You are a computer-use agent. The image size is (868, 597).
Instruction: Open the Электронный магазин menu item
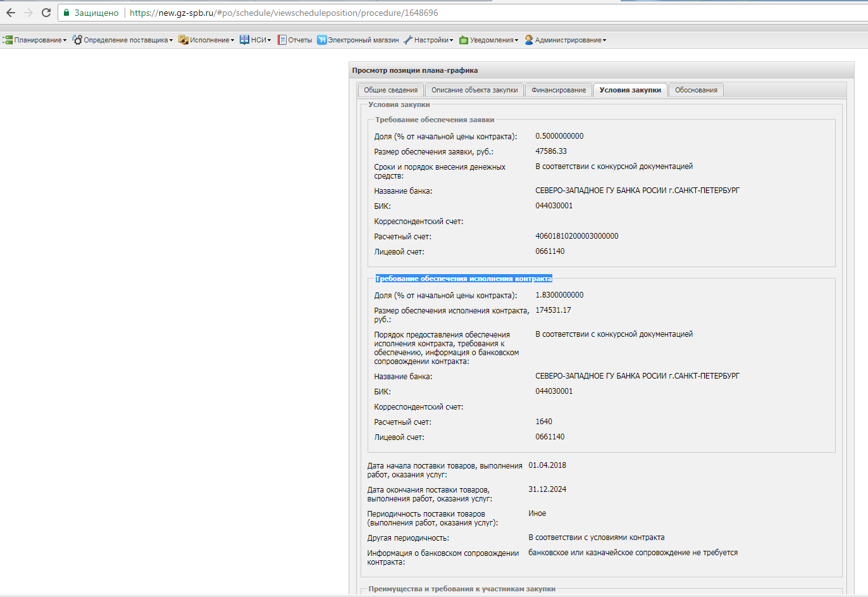click(358, 40)
